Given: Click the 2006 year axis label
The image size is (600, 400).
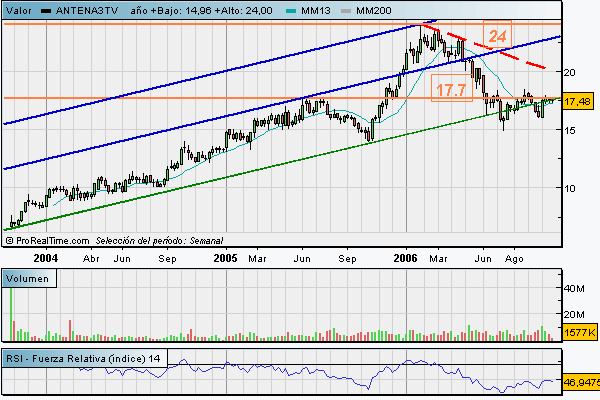Looking at the screenshot, I should click(406, 258).
